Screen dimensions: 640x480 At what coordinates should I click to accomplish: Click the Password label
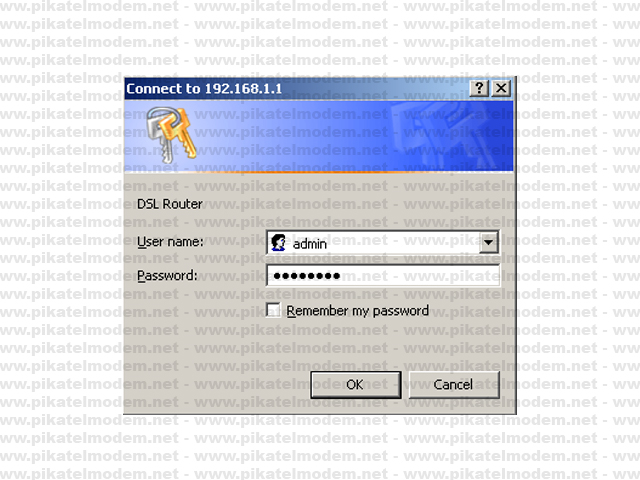tap(167, 276)
